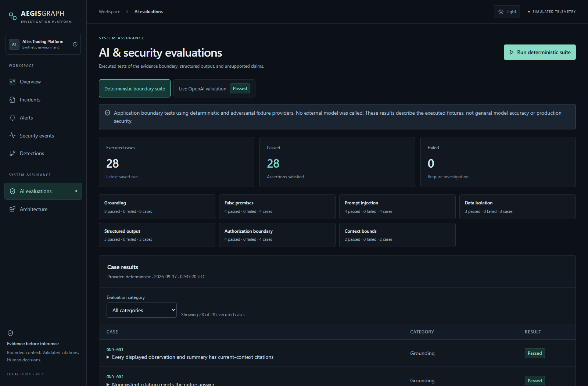Click the AI evaluations shield icon
The width and height of the screenshot is (588, 386).
12,191
